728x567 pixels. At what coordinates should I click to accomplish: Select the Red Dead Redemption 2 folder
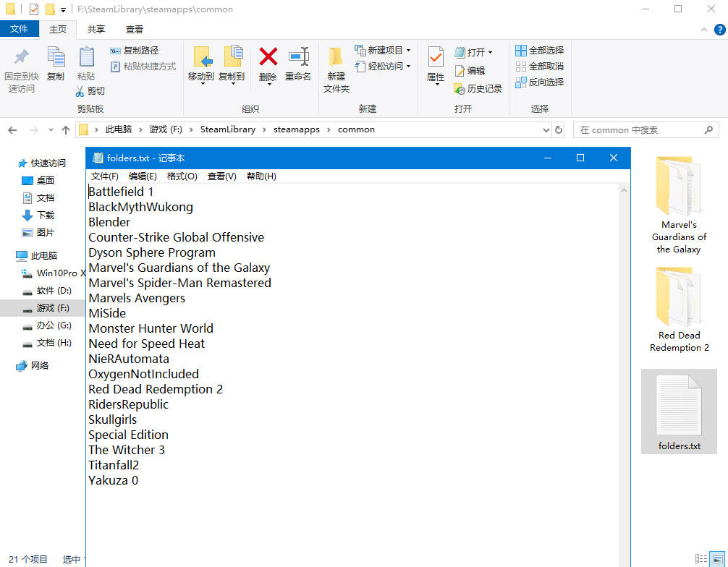click(x=679, y=311)
